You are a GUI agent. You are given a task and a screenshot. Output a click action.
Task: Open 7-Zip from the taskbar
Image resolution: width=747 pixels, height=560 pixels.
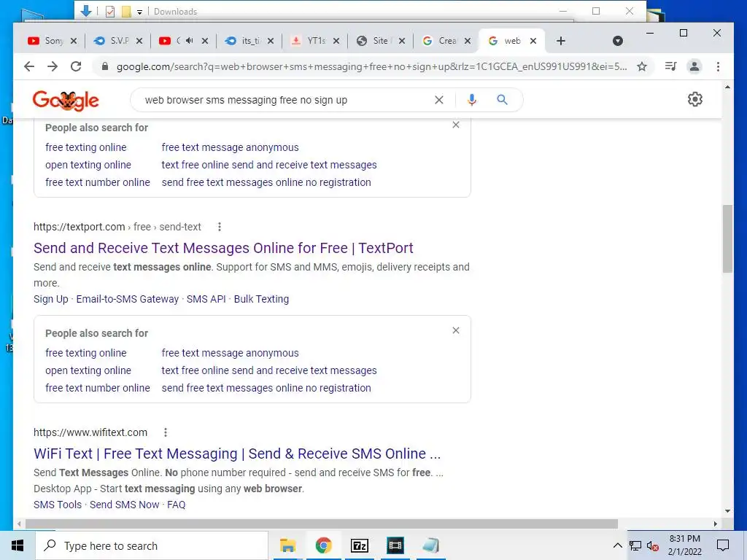pyautogui.click(x=359, y=545)
